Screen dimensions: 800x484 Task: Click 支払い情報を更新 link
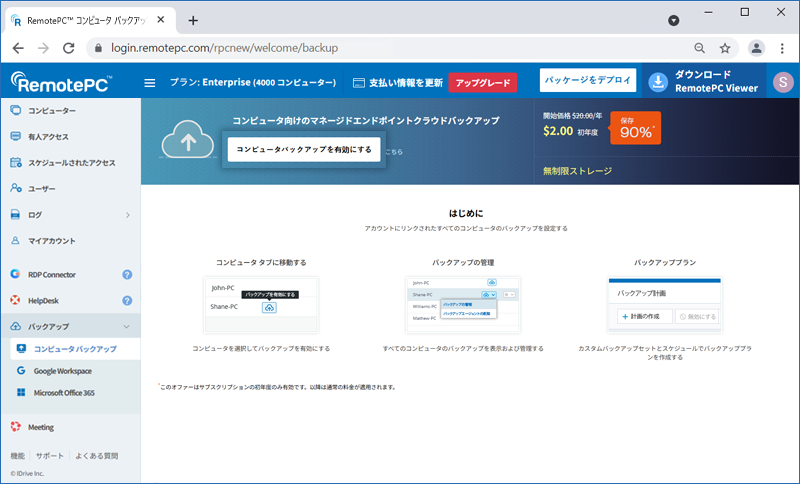coord(406,83)
